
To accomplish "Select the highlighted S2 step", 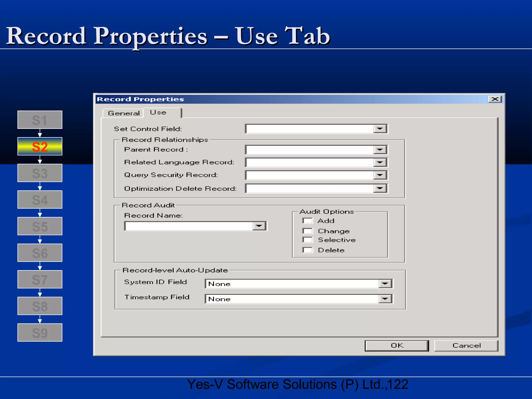I will (40, 146).
